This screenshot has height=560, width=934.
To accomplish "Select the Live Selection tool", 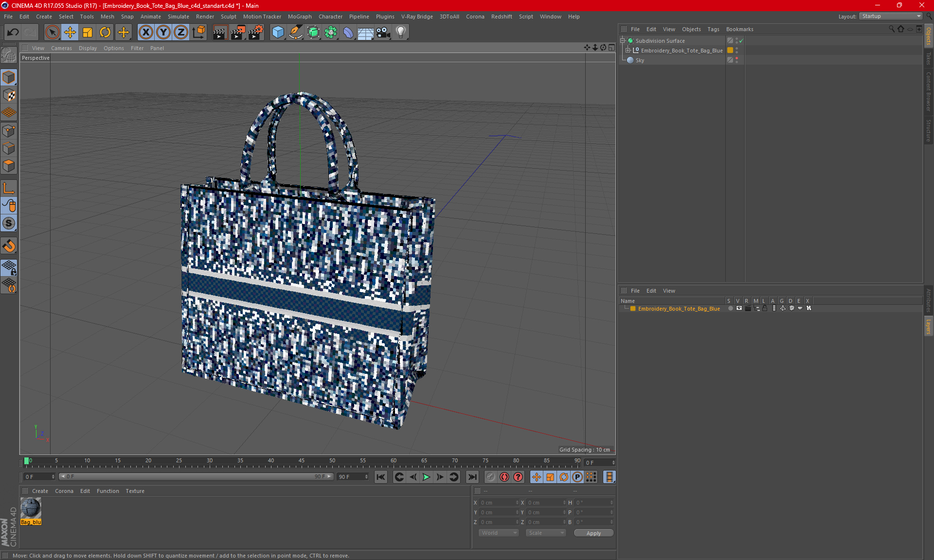I will [52, 33].
